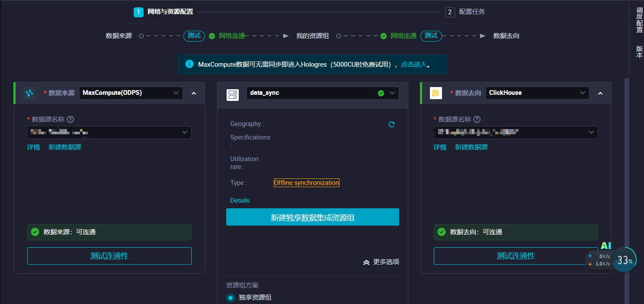Refresh the resource group information
The image size is (644, 304).
pos(391,124)
